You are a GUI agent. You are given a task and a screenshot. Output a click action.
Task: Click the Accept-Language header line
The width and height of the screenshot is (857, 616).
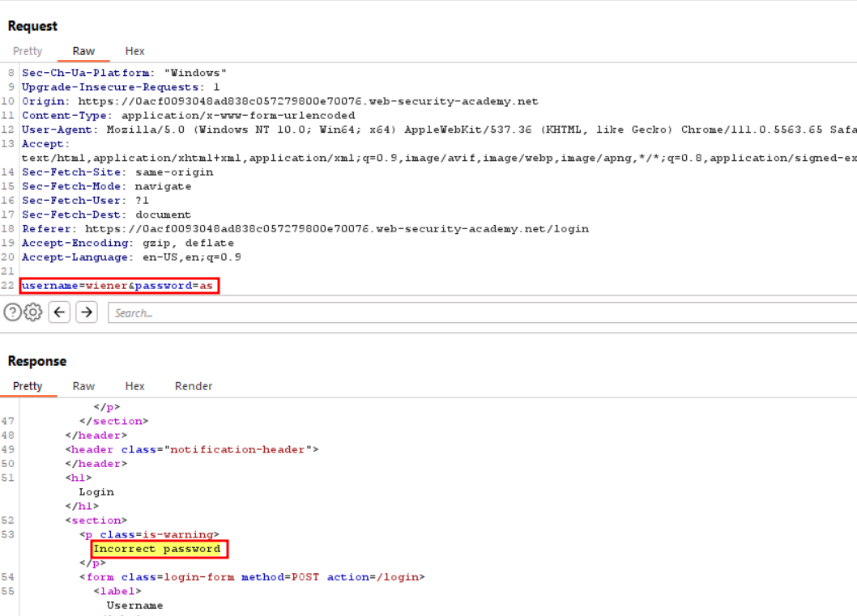pyautogui.click(x=131, y=257)
